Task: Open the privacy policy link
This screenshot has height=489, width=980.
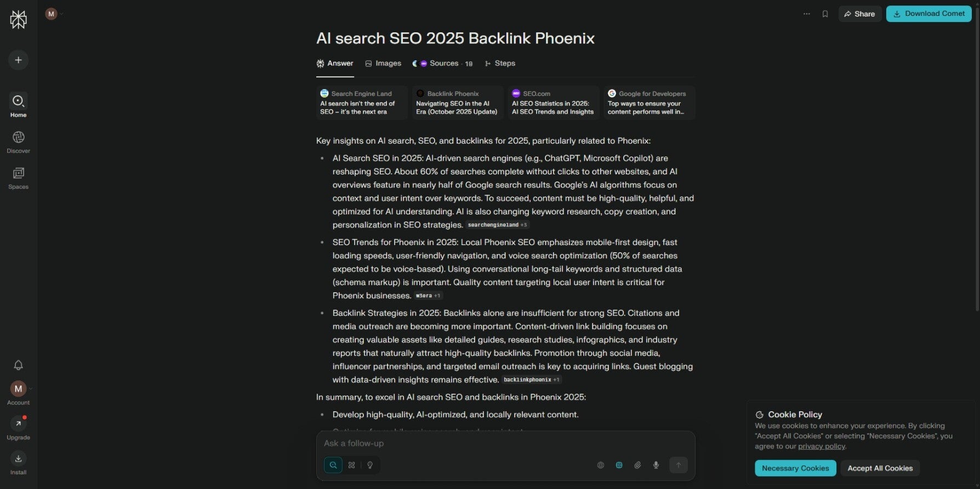Action: tap(821, 446)
